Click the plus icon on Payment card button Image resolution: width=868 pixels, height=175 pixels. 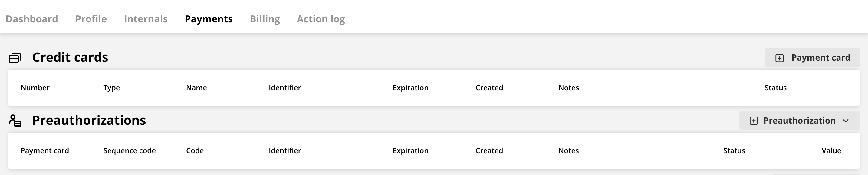click(779, 58)
